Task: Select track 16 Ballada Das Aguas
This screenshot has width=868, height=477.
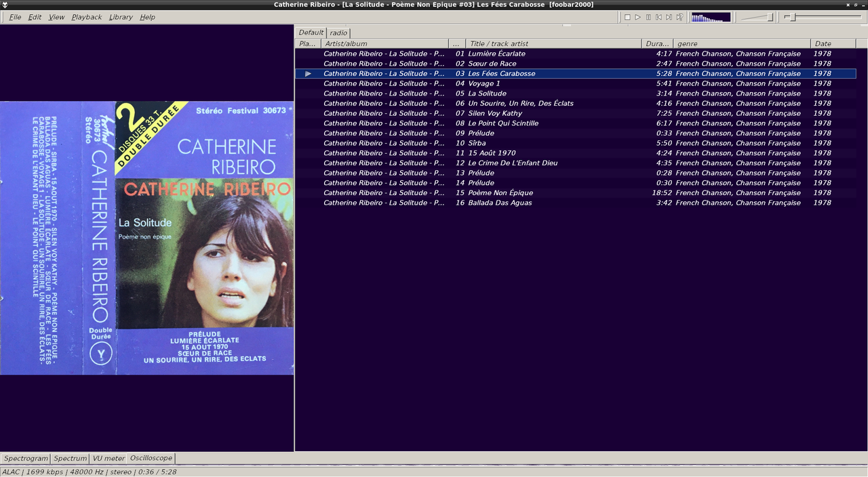Action: tap(576, 203)
